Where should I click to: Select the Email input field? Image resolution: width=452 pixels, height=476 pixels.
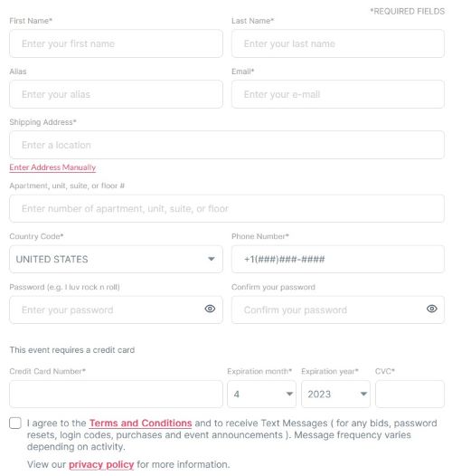[x=338, y=94]
